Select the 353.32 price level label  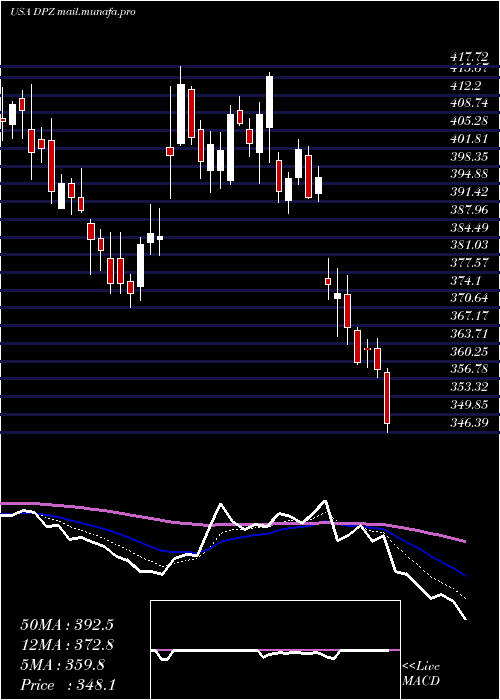[x=468, y=387]
